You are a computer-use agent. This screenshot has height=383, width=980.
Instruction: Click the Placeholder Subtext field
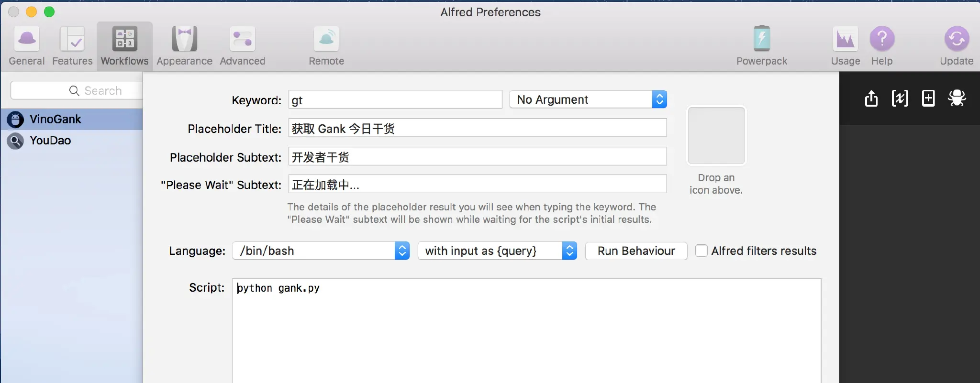click(478, 156)
